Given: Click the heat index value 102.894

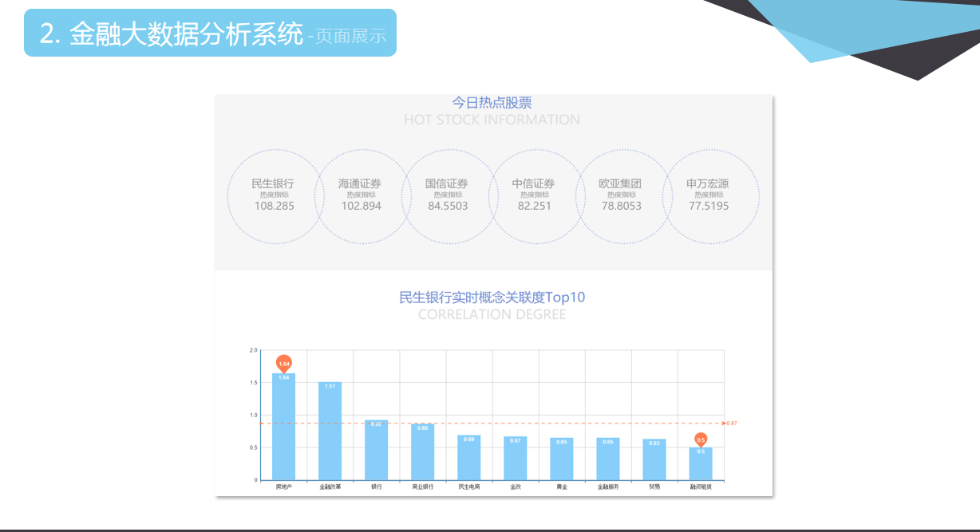Looking at the screenshot, I should coord(362,206).
